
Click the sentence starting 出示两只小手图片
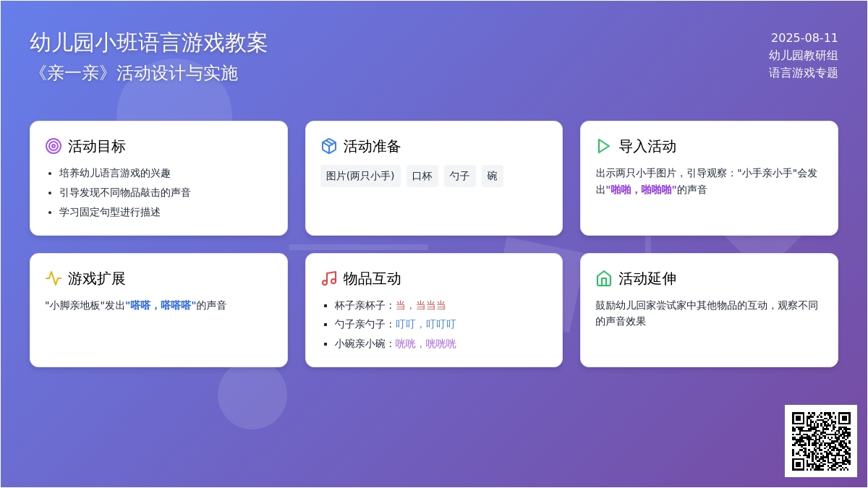pyautogui.click(x=707, y=181)
